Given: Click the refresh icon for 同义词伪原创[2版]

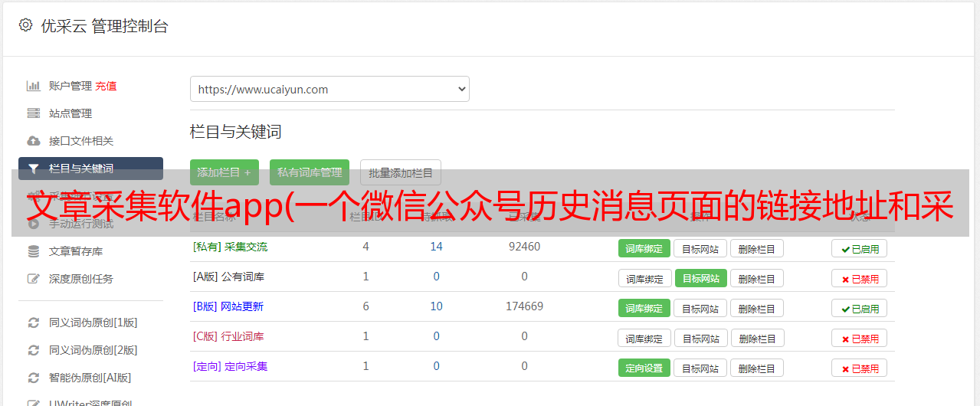Looking at the screenshot, I should (33, 350).
